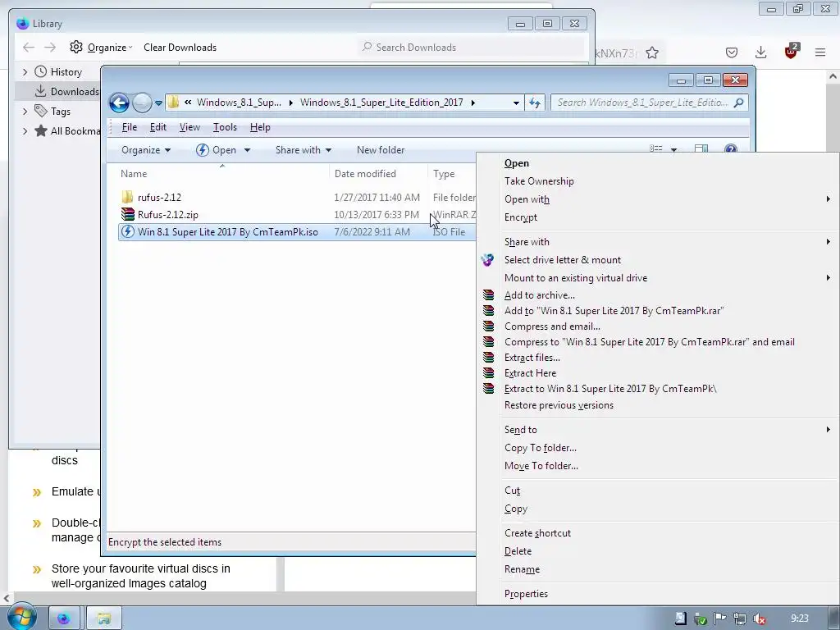
Task: Expand the view options dropdown arrow
Action: click(674, 149)
